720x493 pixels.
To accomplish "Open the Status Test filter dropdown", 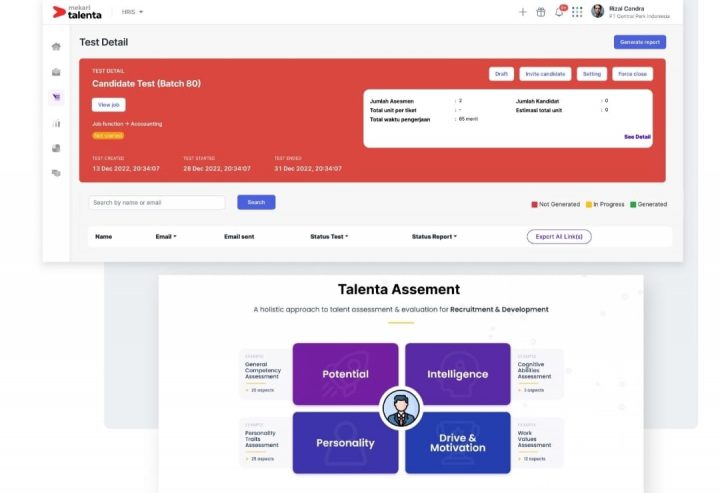I will 329,236.
